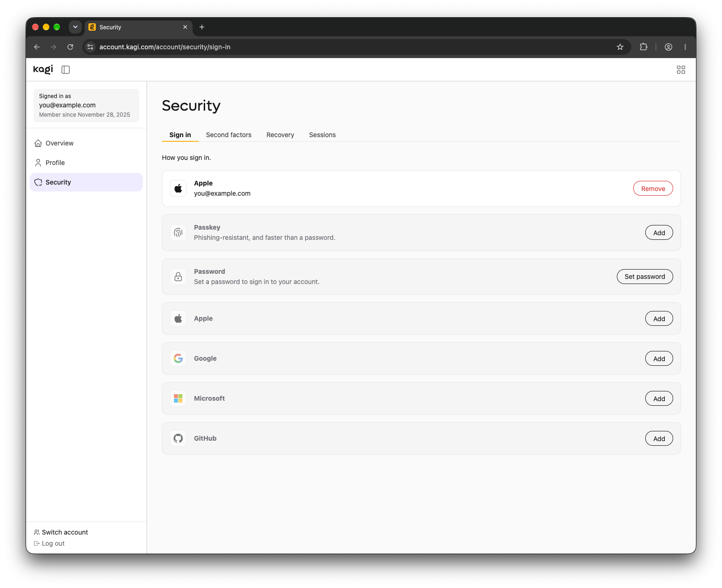The height and width of the screenshot is (588, 722).
Task: Bookmark this page with the star icon
Action: click(x=620, y=47)
